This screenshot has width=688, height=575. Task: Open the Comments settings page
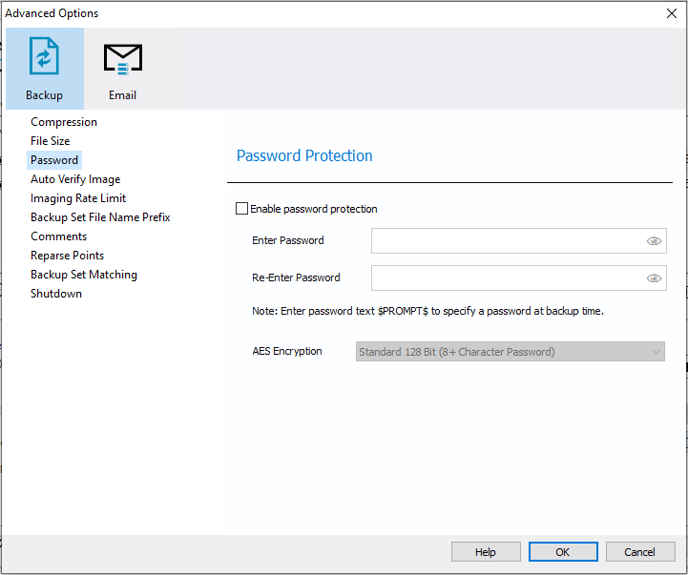tap(58, 236)
